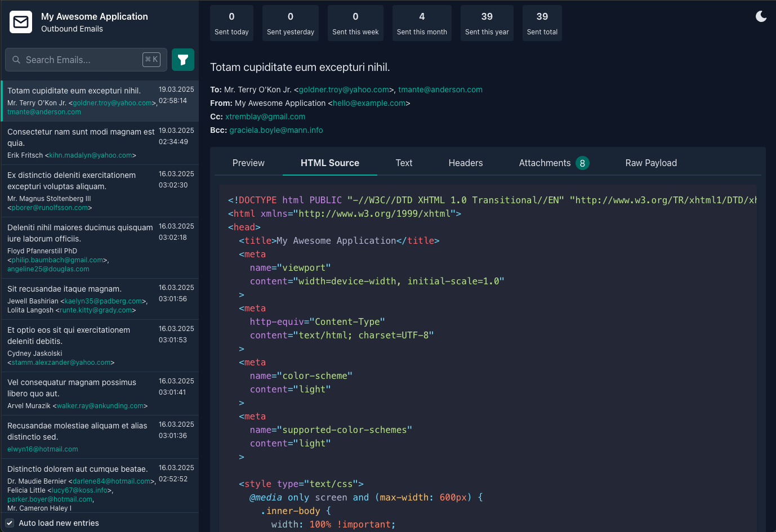Click the Sent this month stat card
The image size is (776, 532).
(x=422, y=23)
